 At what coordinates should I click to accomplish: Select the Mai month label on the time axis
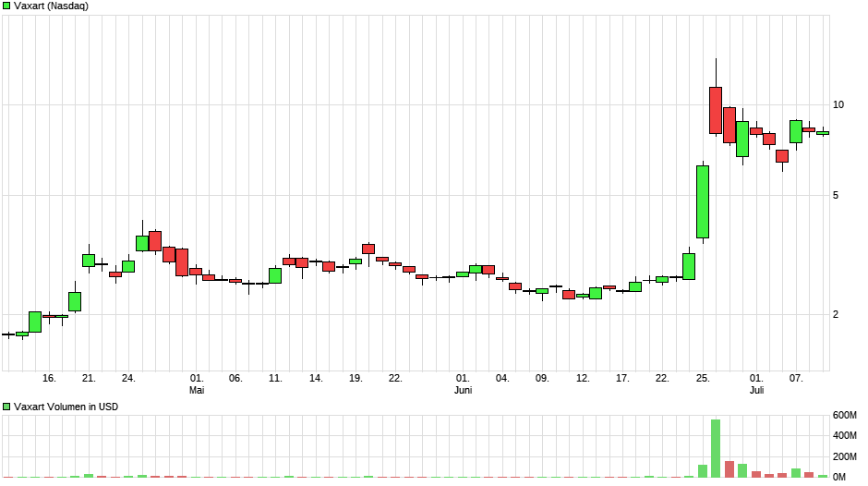point(197,390)
